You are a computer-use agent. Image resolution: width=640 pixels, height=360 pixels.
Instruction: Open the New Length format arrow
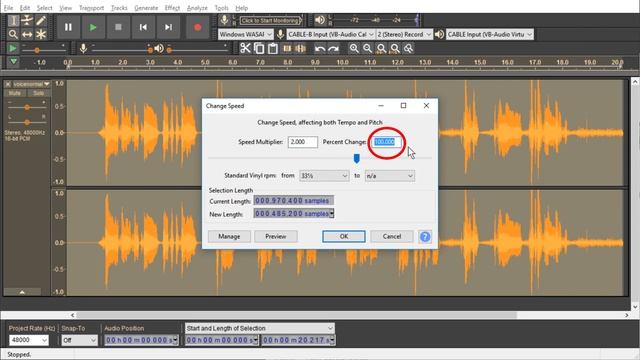331,213
